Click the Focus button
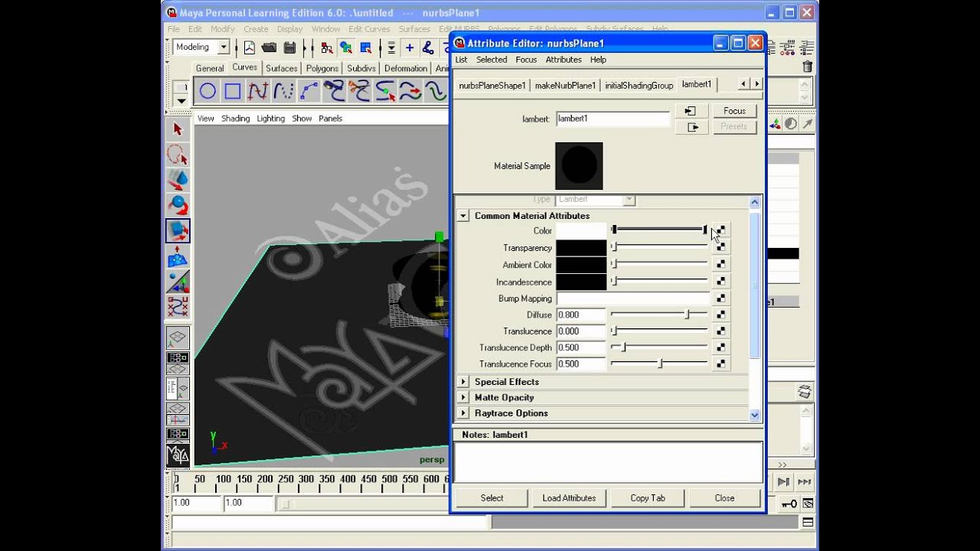The image size is (980, 551). tap(735, 111)
